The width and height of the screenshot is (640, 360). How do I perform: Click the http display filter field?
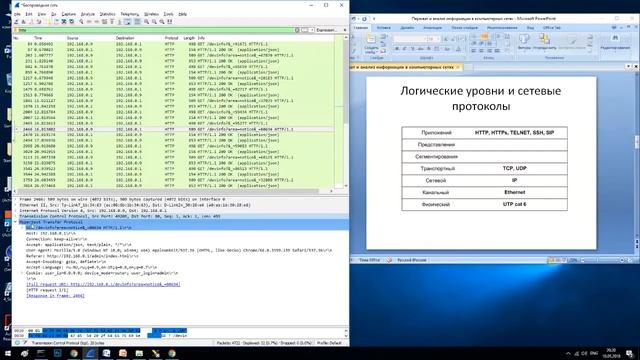point(155,30)
